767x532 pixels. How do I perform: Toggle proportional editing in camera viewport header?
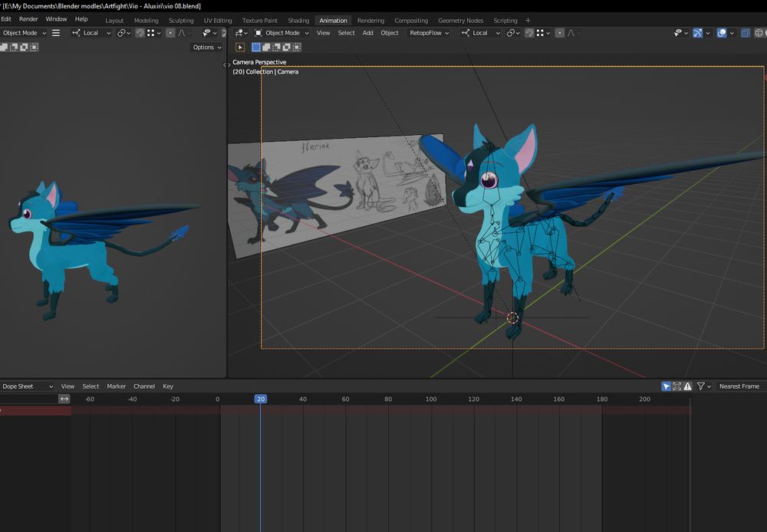click(x=560, y=33)
